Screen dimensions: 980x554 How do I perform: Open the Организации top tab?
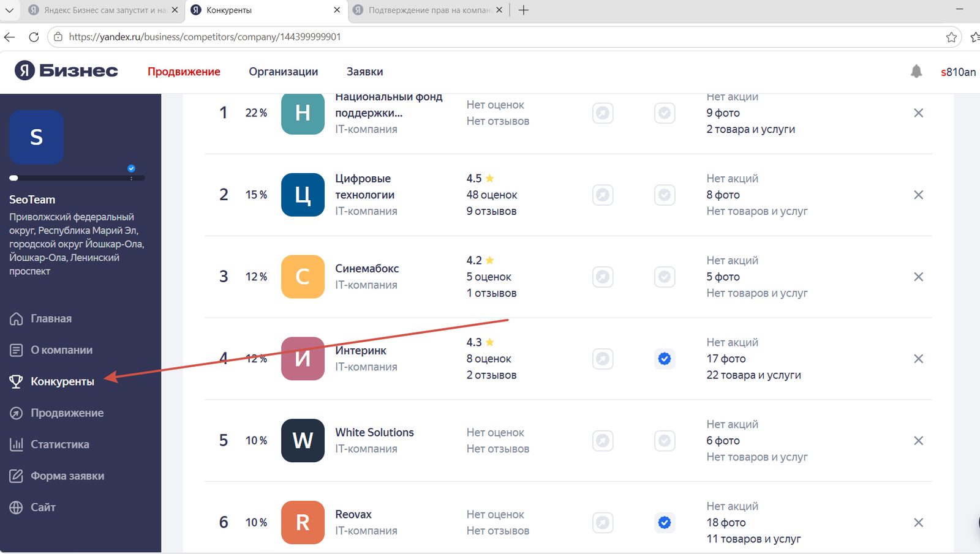(283, 72)
